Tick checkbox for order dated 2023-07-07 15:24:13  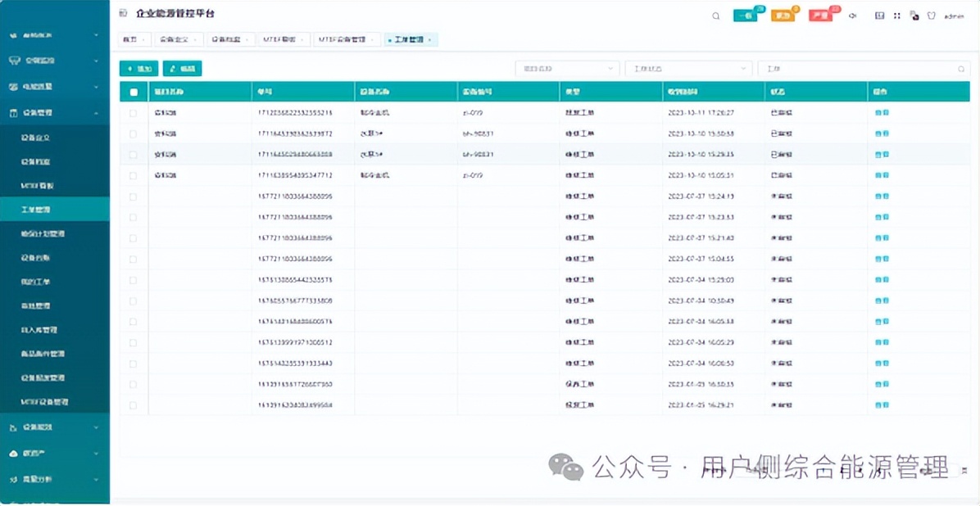click(x=133, y=197)
